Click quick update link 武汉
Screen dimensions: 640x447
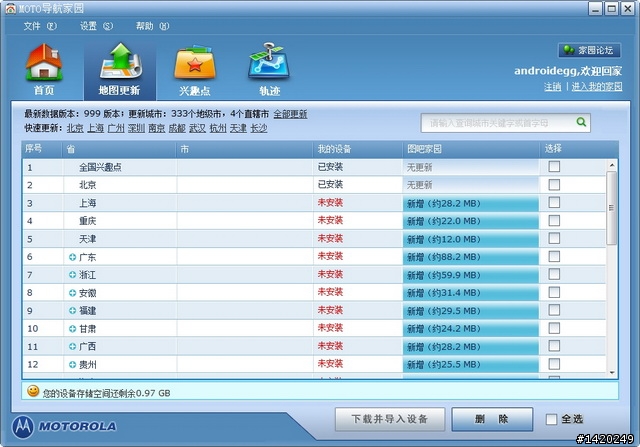pyautogui.click(x=198, y=128)
